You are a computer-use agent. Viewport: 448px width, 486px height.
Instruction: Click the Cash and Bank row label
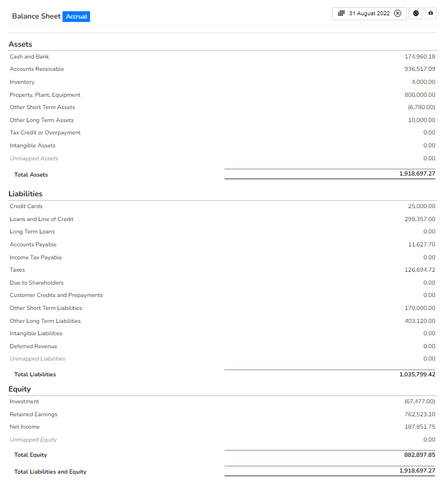tap(29, 56)
